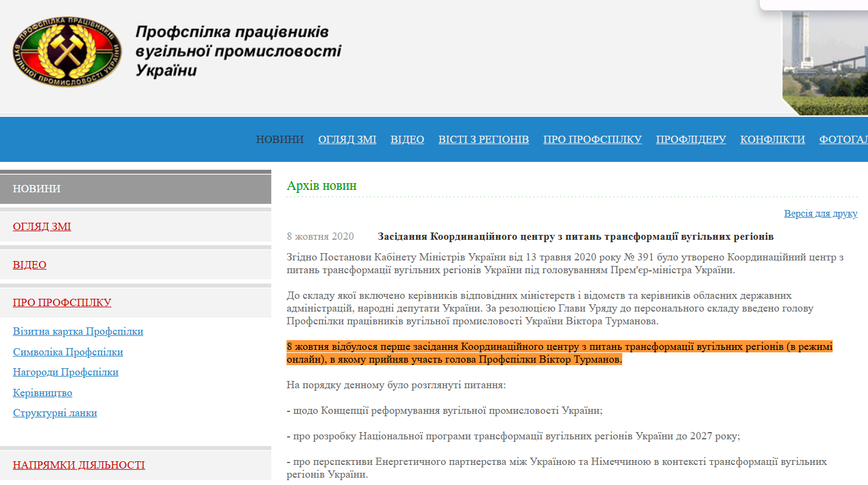Select НОВИНИ in the left sidebar
Screen dimensions: 868x485
point(136,189)
